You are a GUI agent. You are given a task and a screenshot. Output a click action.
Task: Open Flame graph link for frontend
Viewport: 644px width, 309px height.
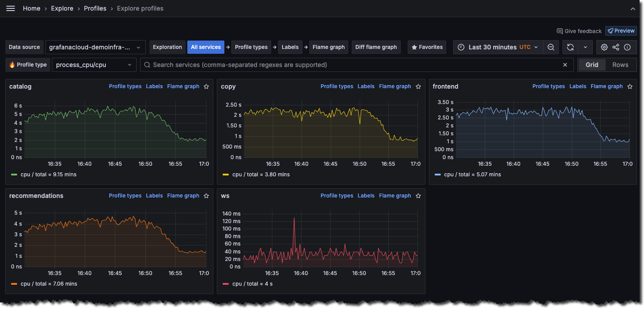(x=607, y=86)
